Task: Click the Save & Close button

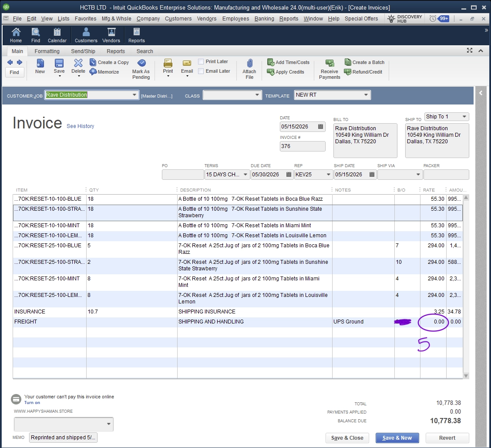Action: [x=347, y=438]
